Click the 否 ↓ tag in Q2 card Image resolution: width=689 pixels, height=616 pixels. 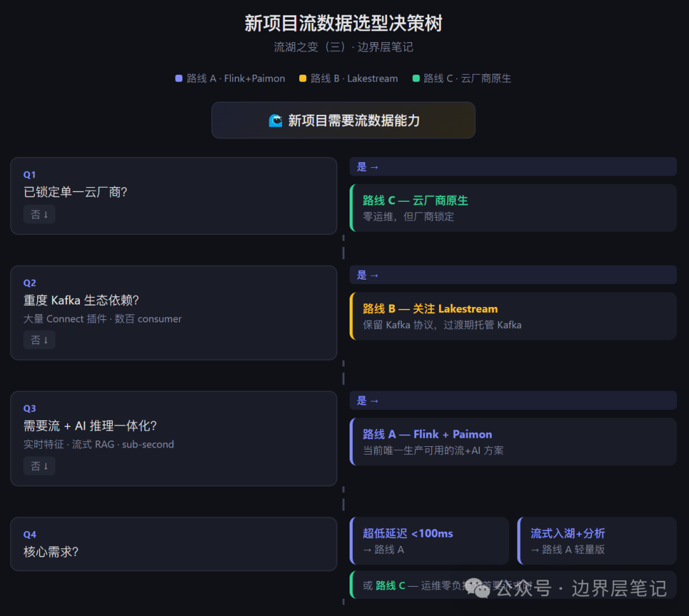(39, 340)
